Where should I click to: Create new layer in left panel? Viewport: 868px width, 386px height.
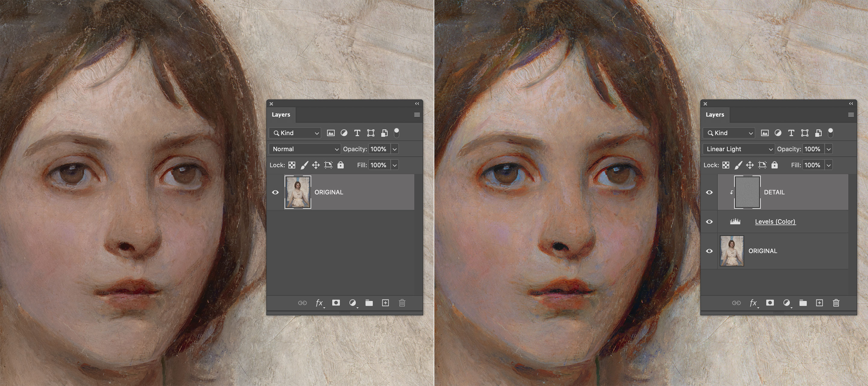385,303
